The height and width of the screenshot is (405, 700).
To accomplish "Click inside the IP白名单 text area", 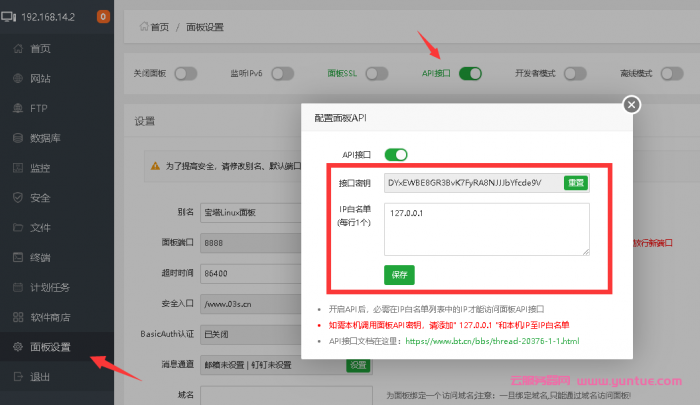I will coord(487,229).
